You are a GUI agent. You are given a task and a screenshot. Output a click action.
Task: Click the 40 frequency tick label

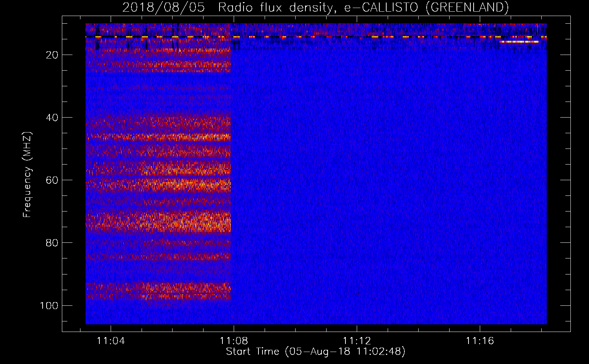(x=52, y=118)
